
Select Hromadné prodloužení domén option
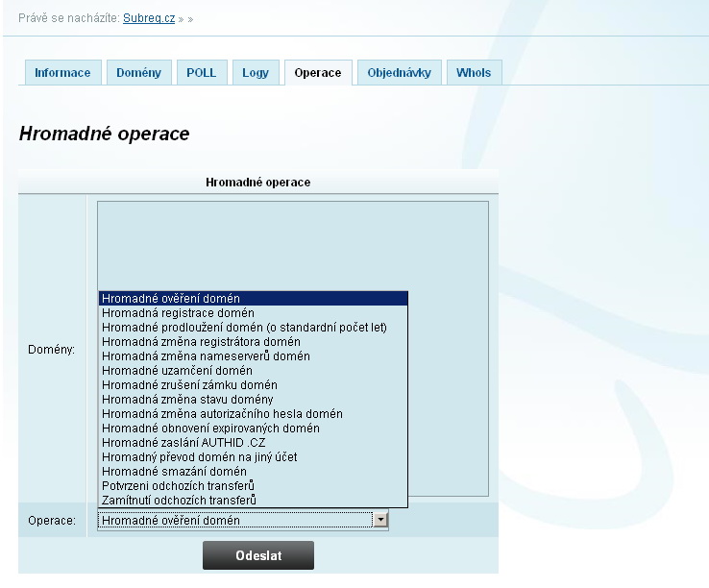[x=244, y=328]
